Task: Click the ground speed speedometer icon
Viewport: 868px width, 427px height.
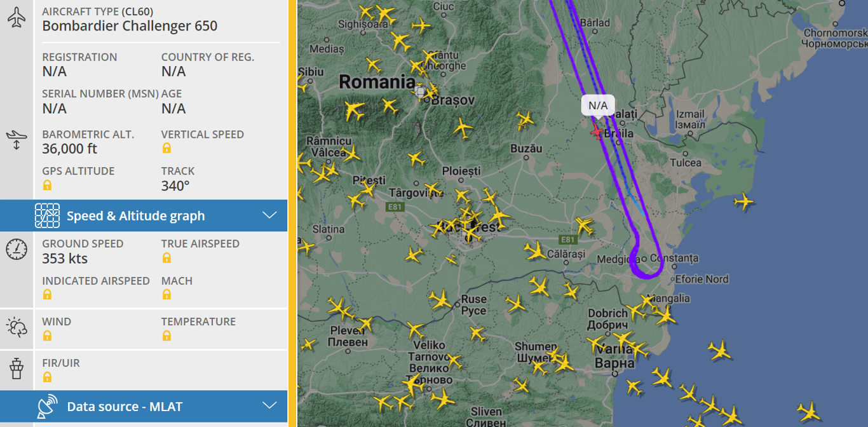Action: [x=17, y=249]
